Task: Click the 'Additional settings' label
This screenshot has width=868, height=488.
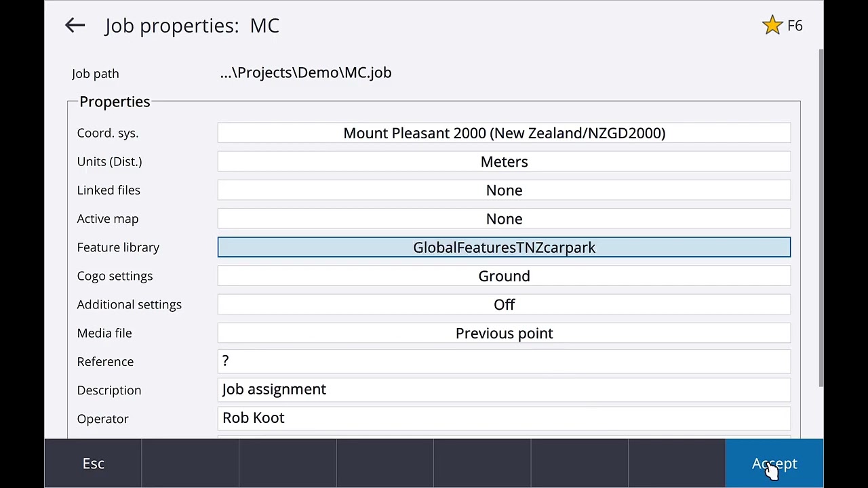Action: click(x=129, y=304)
